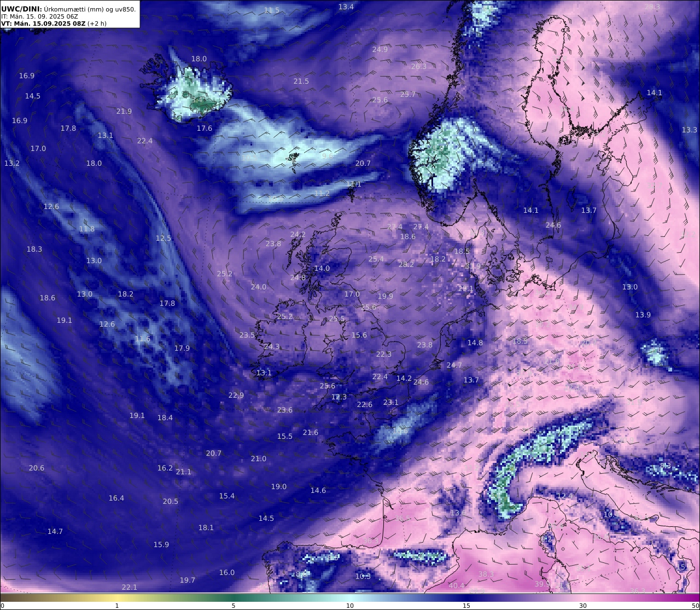Click the value 15.5 southwest of Britain
The height and width of the screenshot is (610, 700).
(285, 436)
